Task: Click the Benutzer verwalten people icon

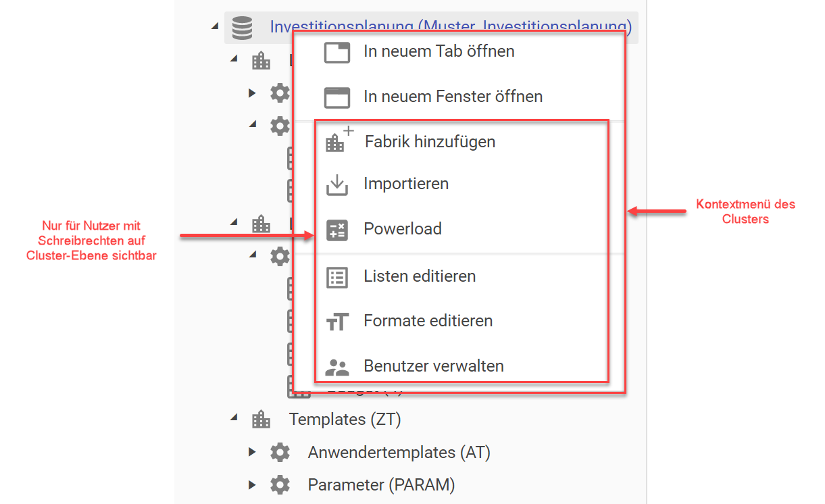Action: pos(336,366)
